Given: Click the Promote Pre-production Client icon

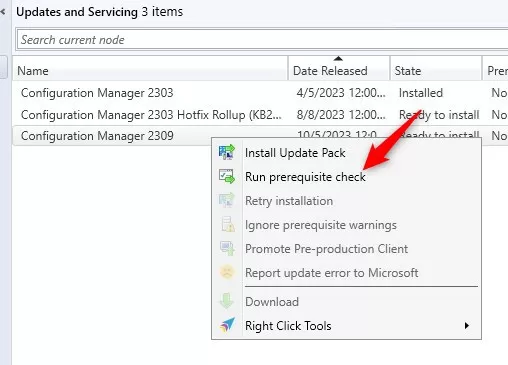Looking at the screenshot, I should 227,248.
